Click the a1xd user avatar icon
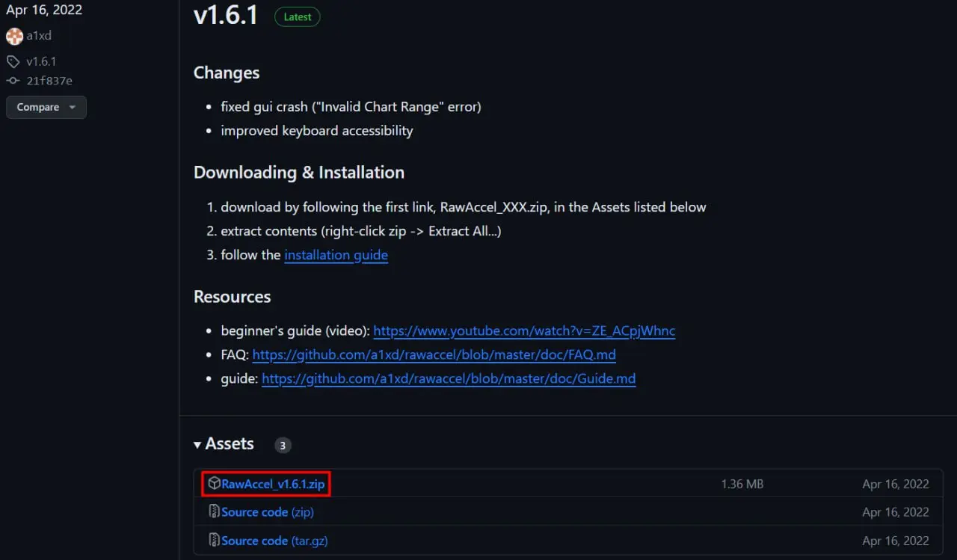Viewport: 957px width, 560px height. (14, 36)
